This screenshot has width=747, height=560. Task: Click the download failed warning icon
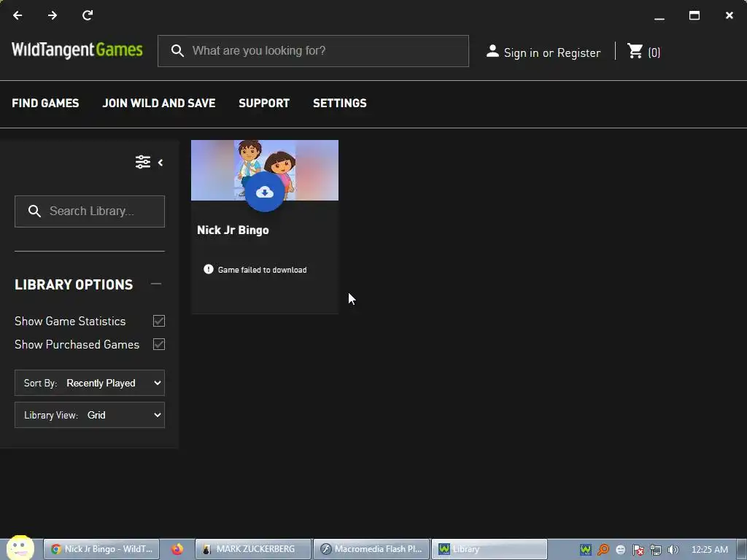pos(208,269)
